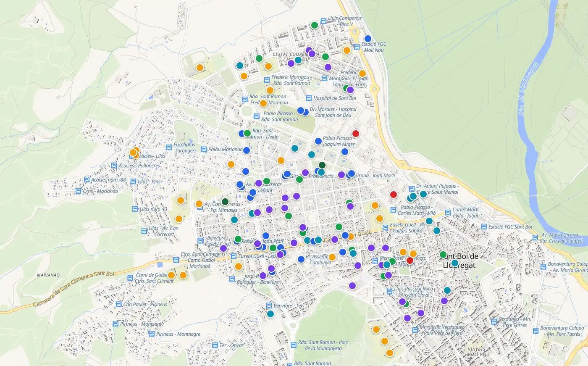Image resolution: width=588 pixels, height=366 pixels.
Task: Click the Eucaliptus - Tarongers bus stop icon
Action: coord(169,148)
